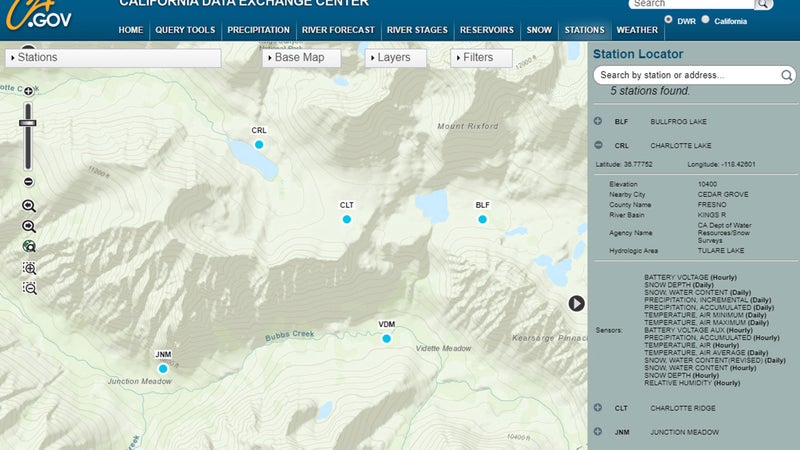
Task: Click the VDM station marker on map
Action: [386, 338]
